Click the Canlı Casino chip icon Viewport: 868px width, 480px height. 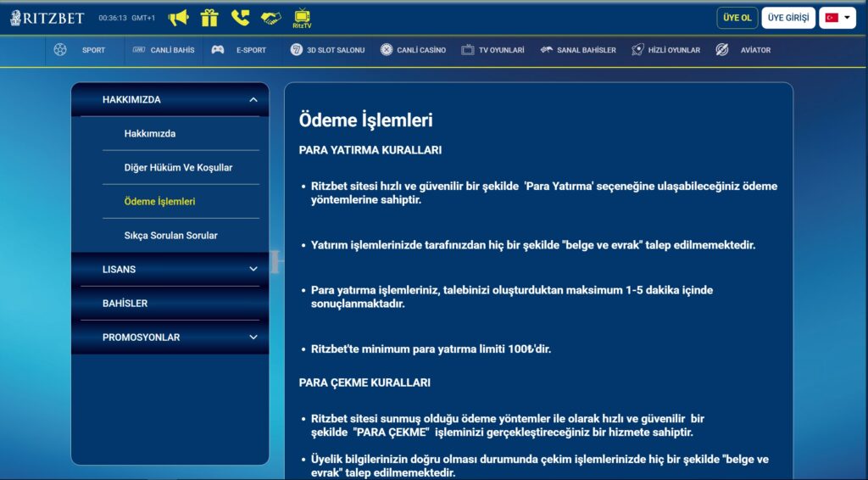point(387,50)
